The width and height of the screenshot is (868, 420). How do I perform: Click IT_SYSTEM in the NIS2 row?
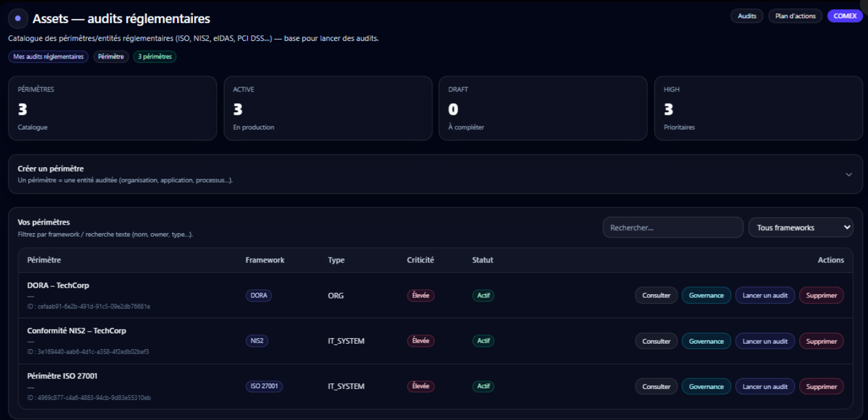(346, 341)
